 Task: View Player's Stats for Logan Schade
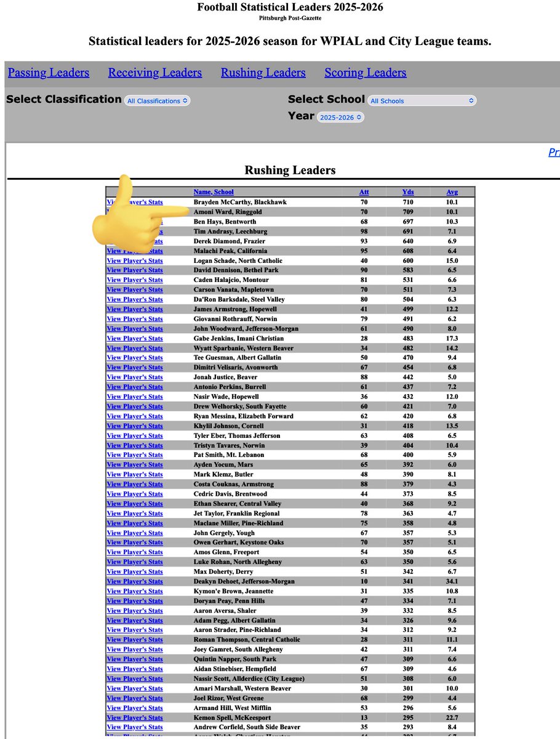[135, 260]
